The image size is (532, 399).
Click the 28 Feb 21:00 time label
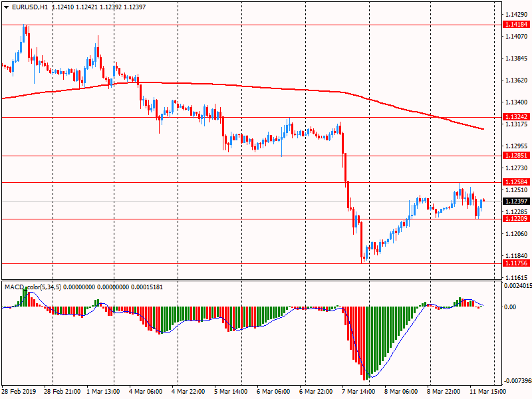[x=62, y=391]
